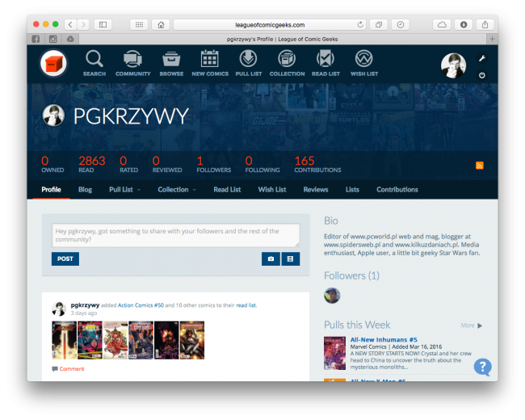Click the user avatar in the header

[453, 65]
